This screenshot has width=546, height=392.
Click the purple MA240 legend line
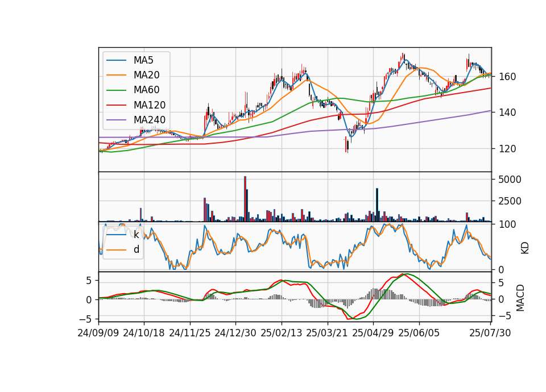(116, 120)
